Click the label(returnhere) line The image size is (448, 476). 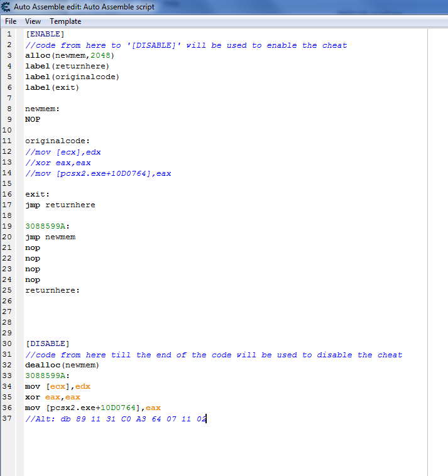coord(67,66)
